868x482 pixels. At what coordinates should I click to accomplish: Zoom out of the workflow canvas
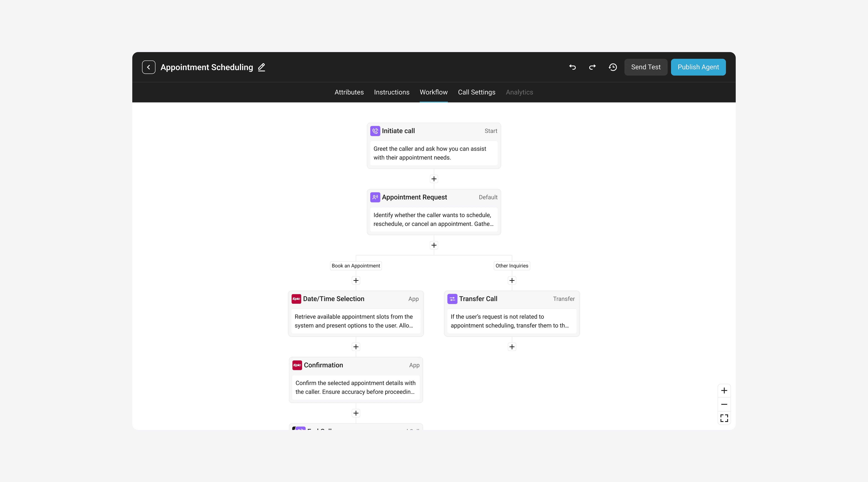pos(724,404)
